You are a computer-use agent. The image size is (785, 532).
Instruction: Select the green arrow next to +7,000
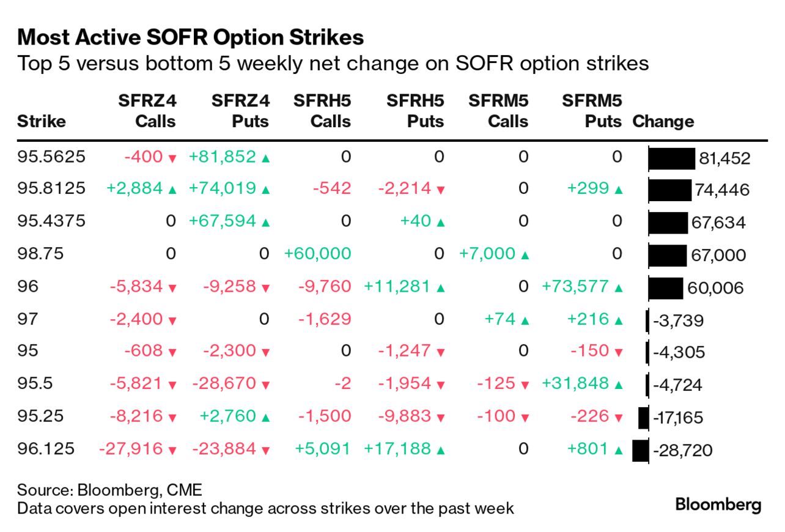pos(524,255)
